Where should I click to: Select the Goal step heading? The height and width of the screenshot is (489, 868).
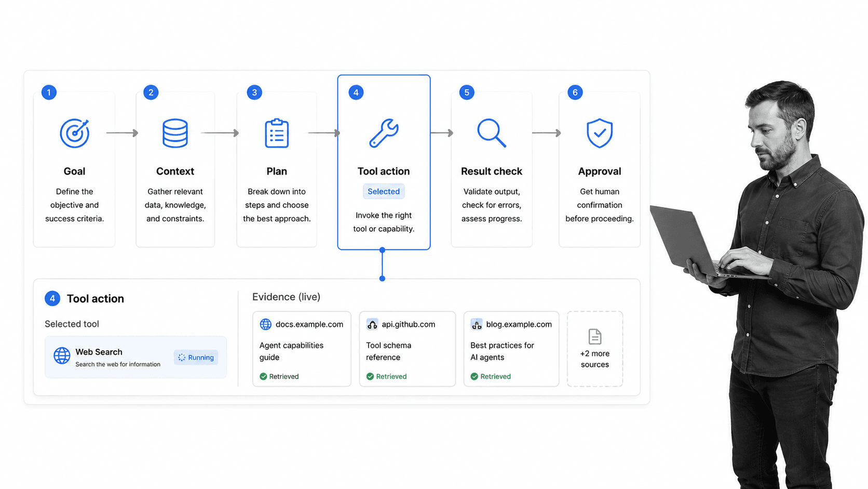coord(74,171)
